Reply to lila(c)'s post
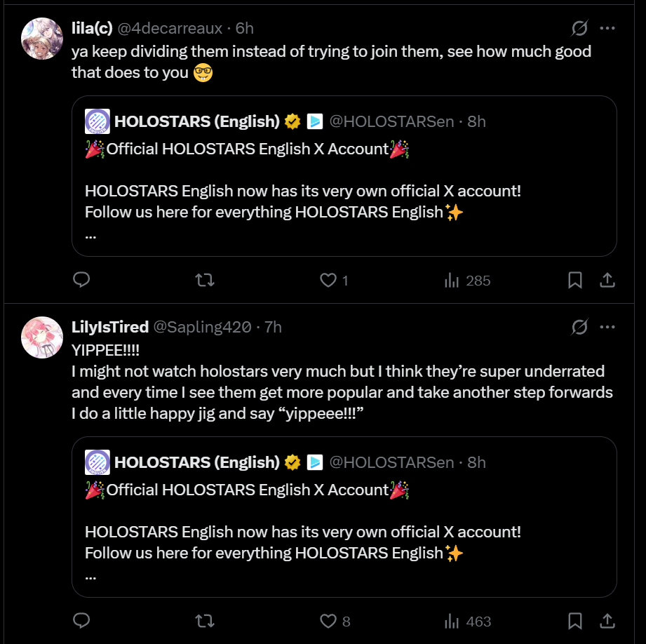The image size is (646, 644). pos(81,281)
